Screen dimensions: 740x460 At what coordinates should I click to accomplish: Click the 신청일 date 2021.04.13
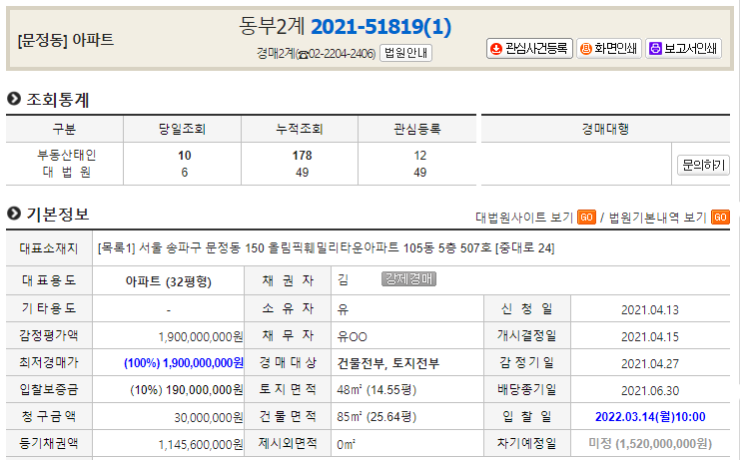coord(650,310)
